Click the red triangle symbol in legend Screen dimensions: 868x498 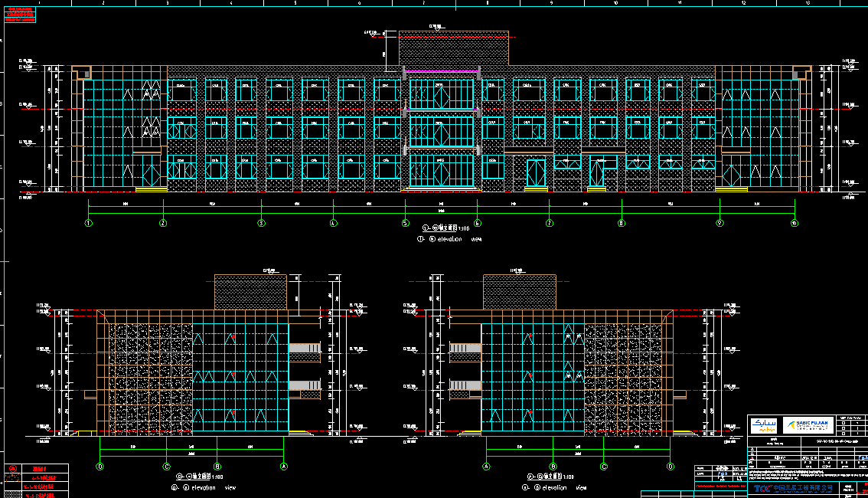tap(11, 468)
